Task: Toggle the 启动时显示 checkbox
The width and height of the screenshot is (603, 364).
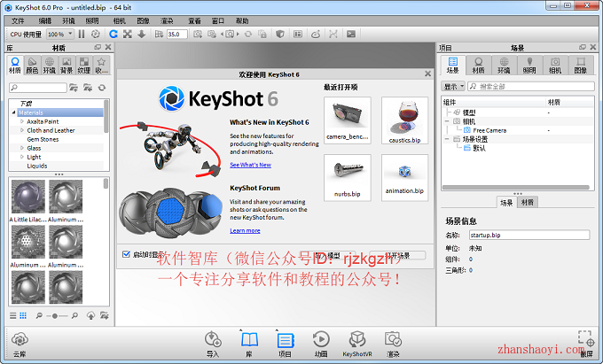Action: click(126, 254)
